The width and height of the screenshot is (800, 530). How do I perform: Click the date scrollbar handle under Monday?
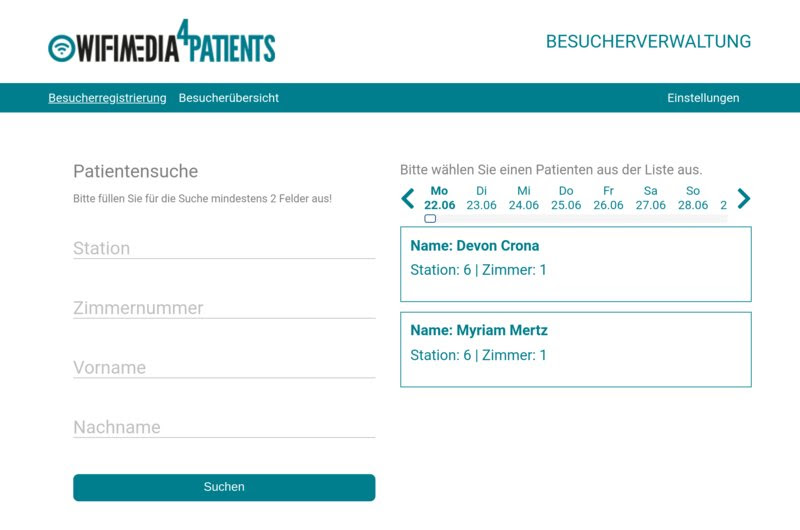[430, 219]
